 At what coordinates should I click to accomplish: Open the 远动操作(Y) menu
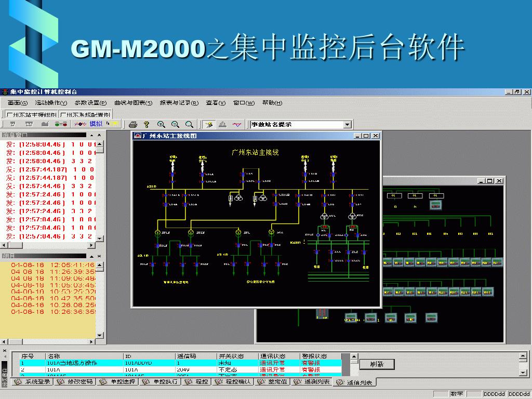coord(51,103)
